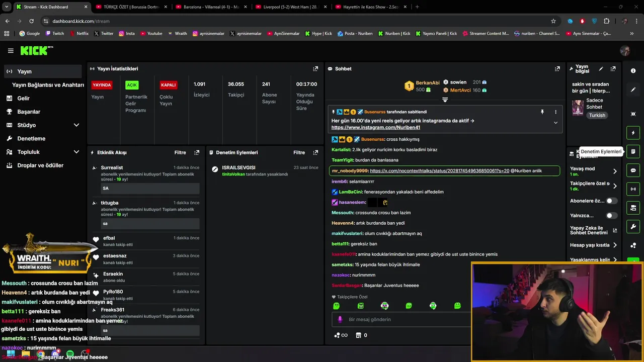This screenshot has height=362, width=644.
Task: Click the KAPALI Çoklu Yayın badge
Action: coord(168,85)
